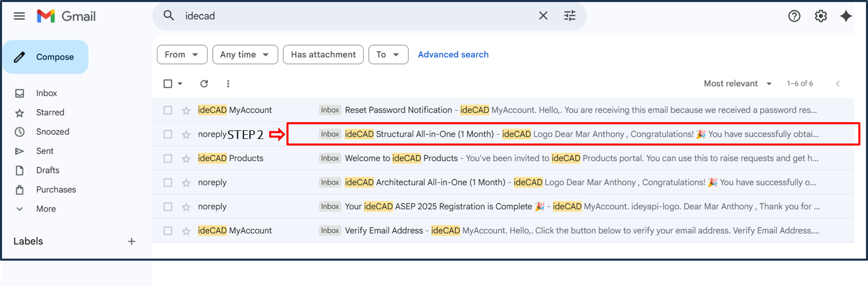Open the Gemini sparkle icon
Viewport: 868px width, 286px height.
point(846,16)
